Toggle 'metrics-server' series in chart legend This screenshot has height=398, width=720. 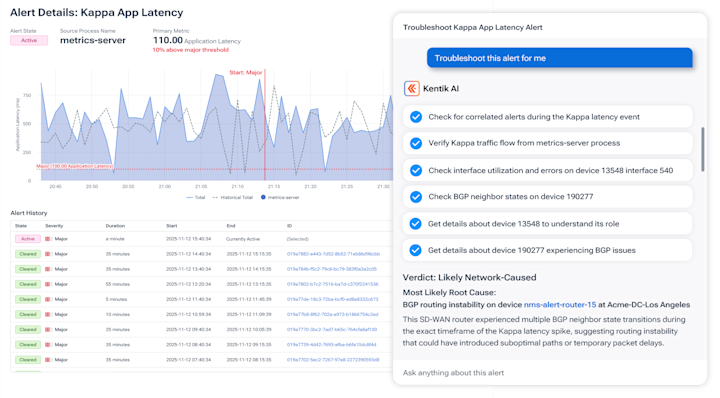pos(280,197)
